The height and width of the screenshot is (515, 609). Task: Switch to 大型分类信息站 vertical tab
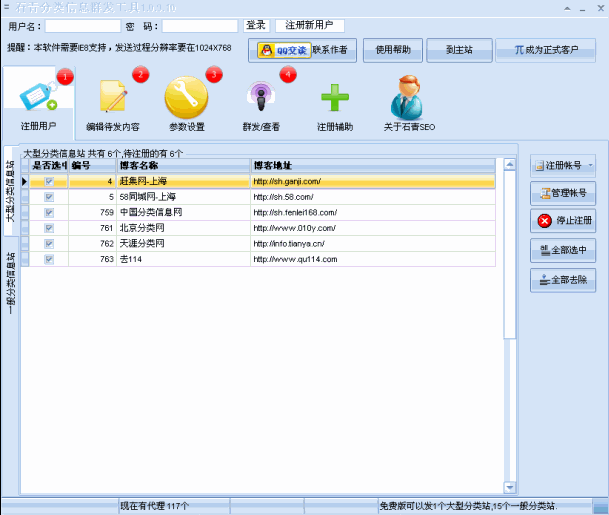pyautogui.click(x=10, y=191)
